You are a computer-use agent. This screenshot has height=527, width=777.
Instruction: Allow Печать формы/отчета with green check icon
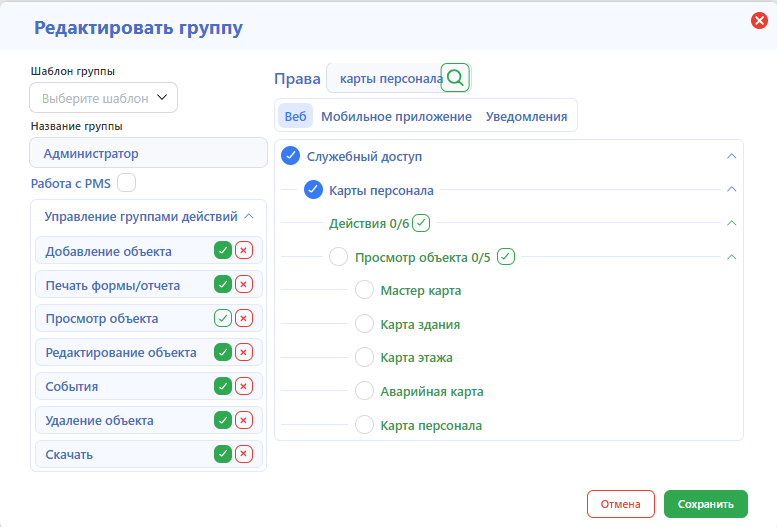coord(223,284)
